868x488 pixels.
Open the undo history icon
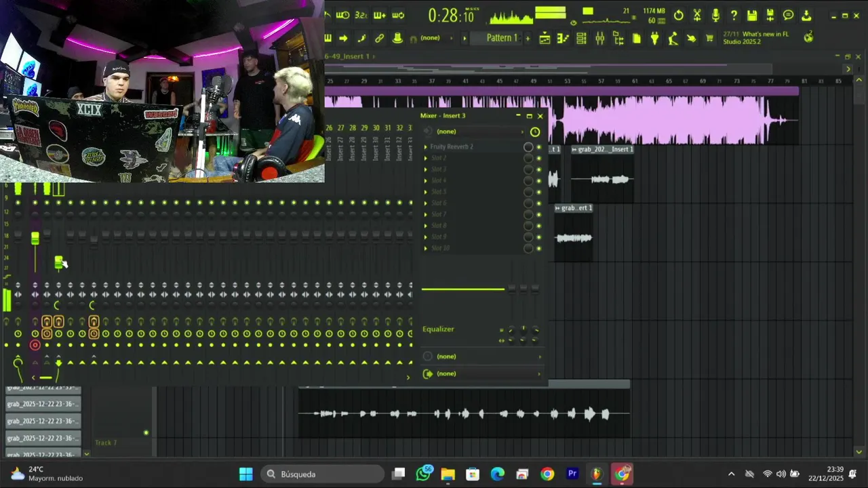point(679,15)
